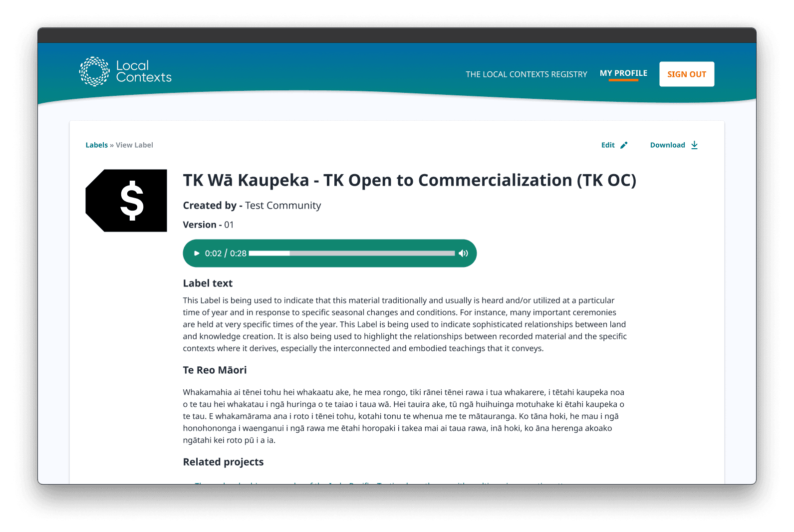
Task: Go to My Profile tab
Action: coord(623,73)
